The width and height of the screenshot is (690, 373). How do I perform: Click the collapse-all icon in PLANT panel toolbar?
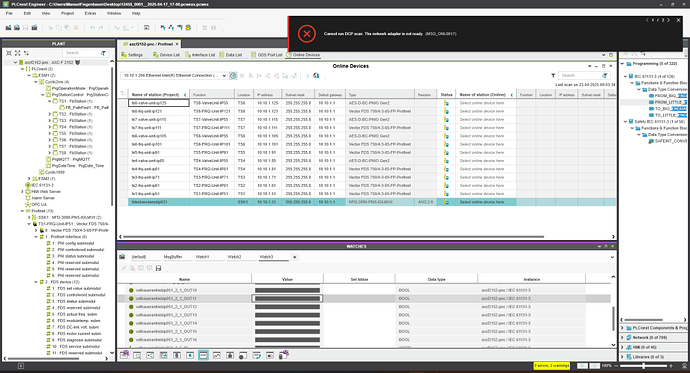[9, 53]
